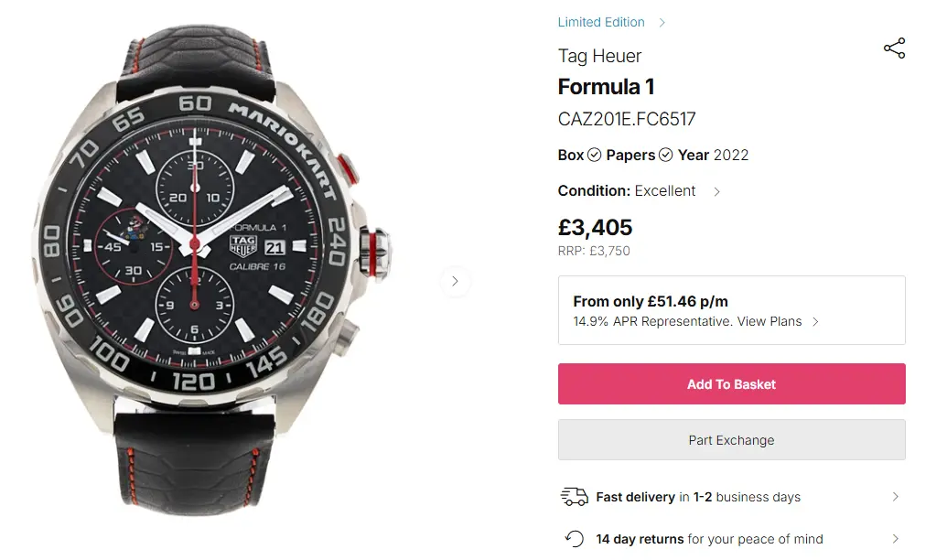Click the share icon
This screenshot has height=560, width=947.
click(x=894, y=48)
